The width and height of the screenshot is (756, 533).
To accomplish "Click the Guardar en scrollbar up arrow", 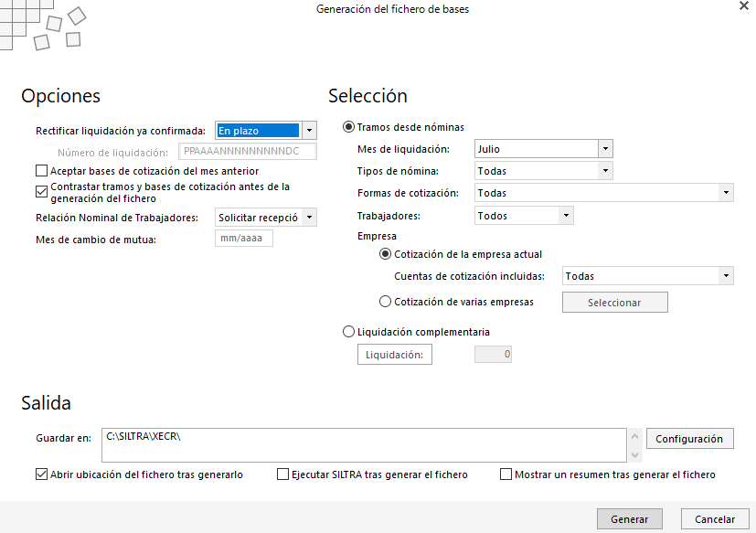I will [635, 436].
